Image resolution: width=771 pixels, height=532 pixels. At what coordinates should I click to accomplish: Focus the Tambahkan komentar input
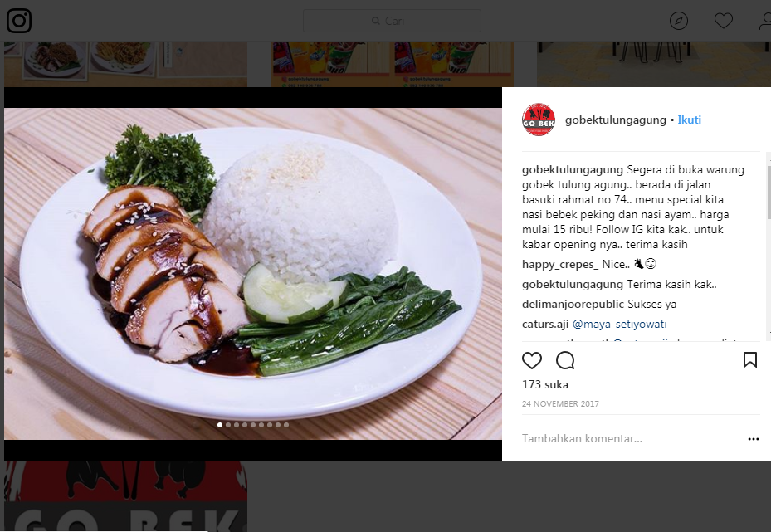coord(632,438)
